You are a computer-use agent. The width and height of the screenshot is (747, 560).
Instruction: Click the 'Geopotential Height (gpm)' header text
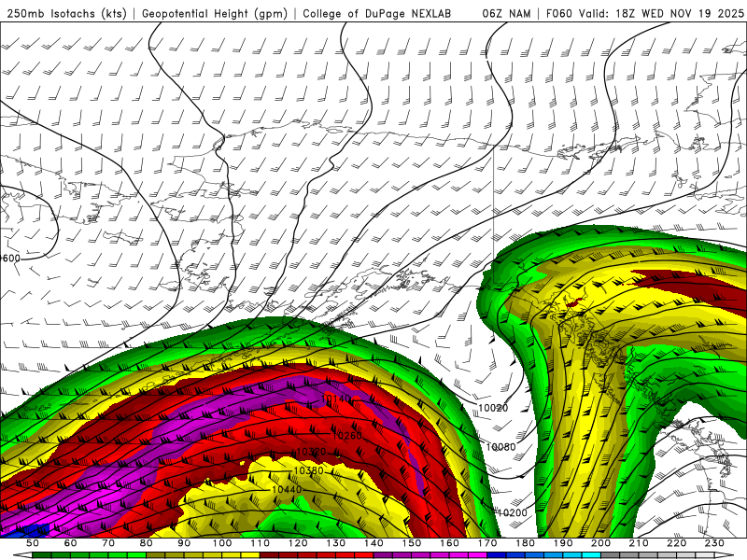215,14
